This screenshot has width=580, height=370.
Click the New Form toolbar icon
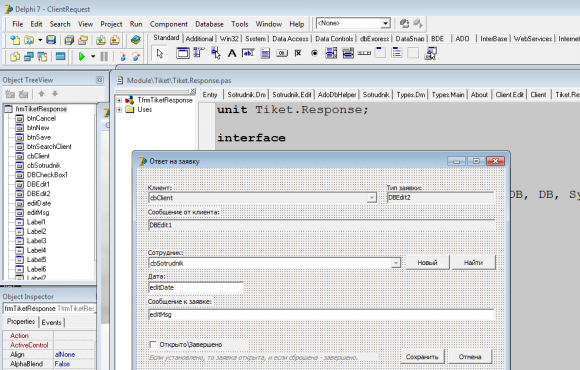click(x=60, y=57)
